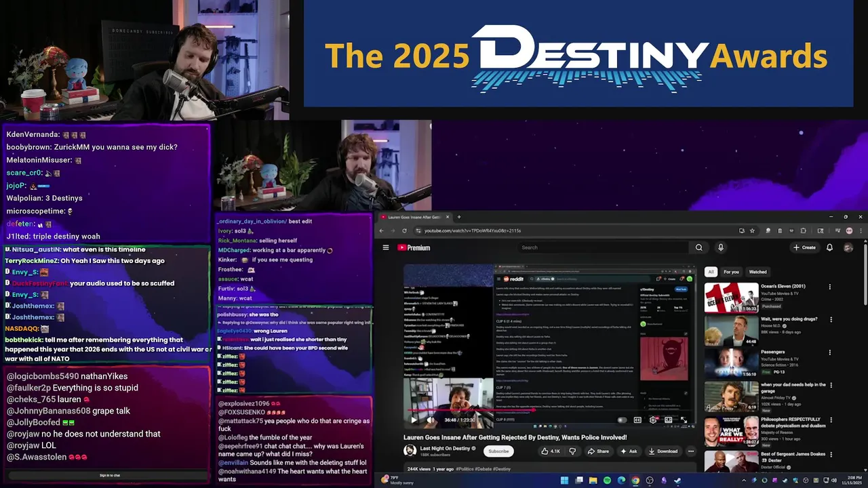Image resolution: width=868 pixels, height=488 pixels.
Task: Open File Explorer from the taskbar
Action: (593, 481)
